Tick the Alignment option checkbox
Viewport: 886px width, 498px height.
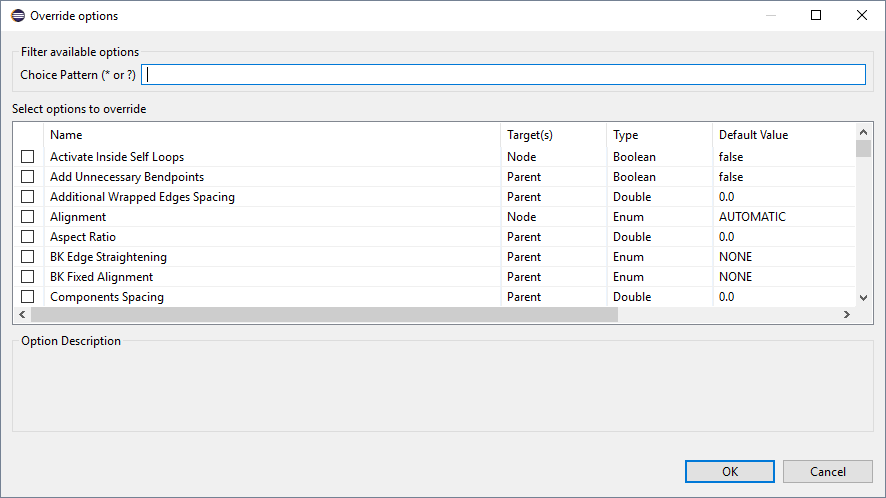pyautogui.click(x=28, y=217)
